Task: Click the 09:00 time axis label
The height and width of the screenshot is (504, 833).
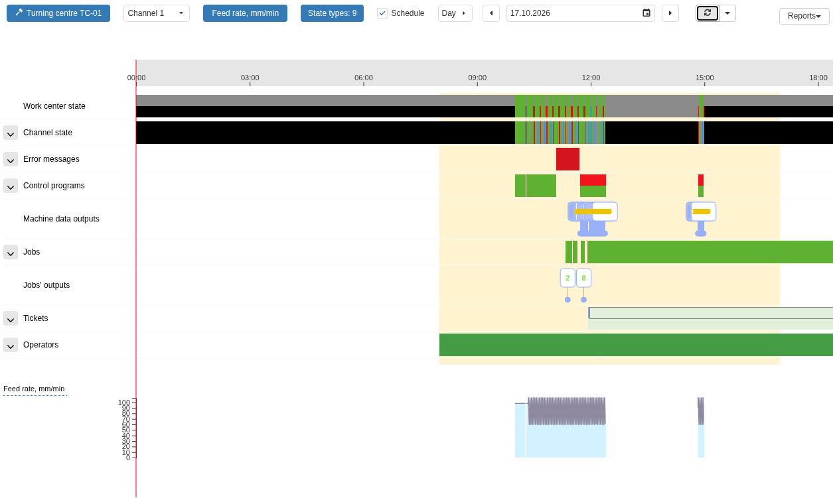Action: point(477,78)
